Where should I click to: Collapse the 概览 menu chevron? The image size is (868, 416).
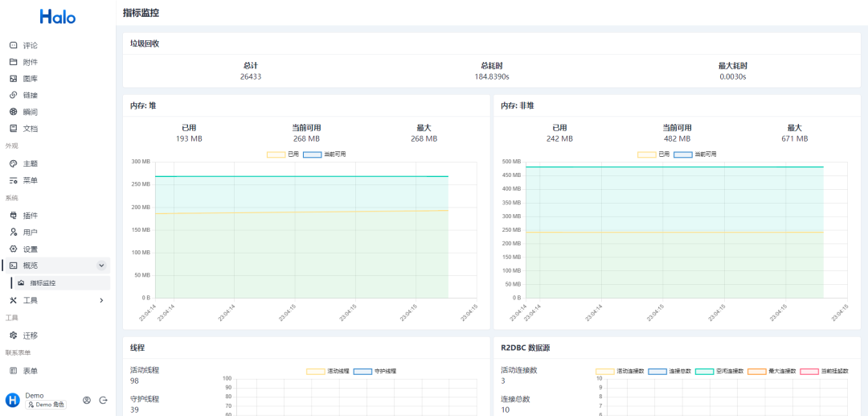(x=100, y=266)
